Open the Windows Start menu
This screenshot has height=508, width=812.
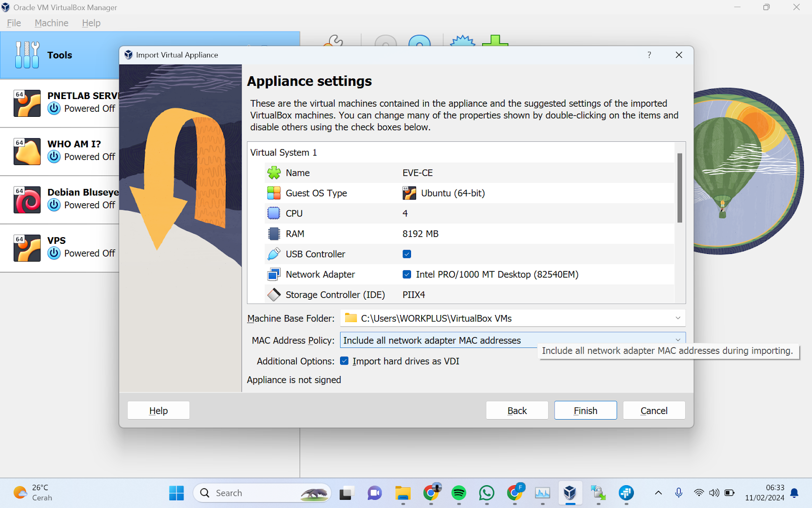coord(177,493)
